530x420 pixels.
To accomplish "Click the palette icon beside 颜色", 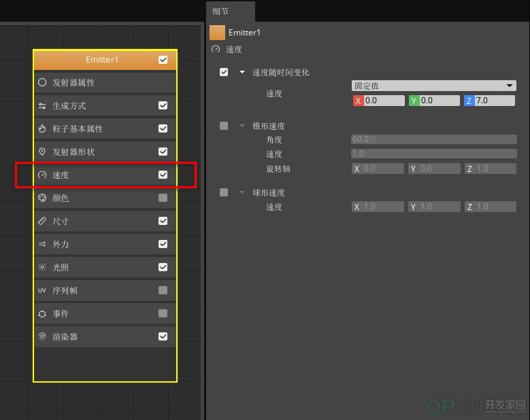I will click(42, 198).
